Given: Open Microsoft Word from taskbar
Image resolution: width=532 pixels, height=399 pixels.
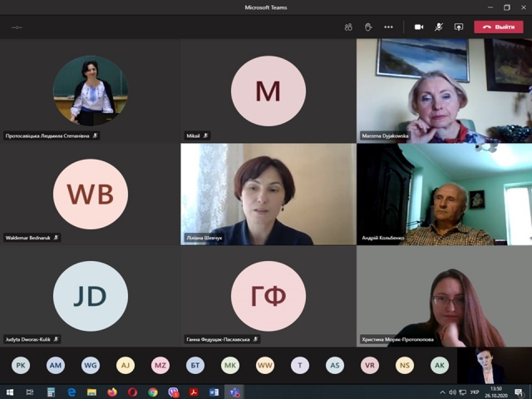Looking at the screenshot, I should [x=214, y=392].
